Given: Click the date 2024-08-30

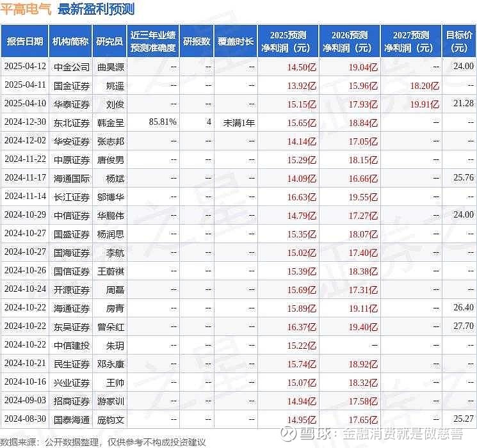Looking at the screenshot, I should point(25,419).
